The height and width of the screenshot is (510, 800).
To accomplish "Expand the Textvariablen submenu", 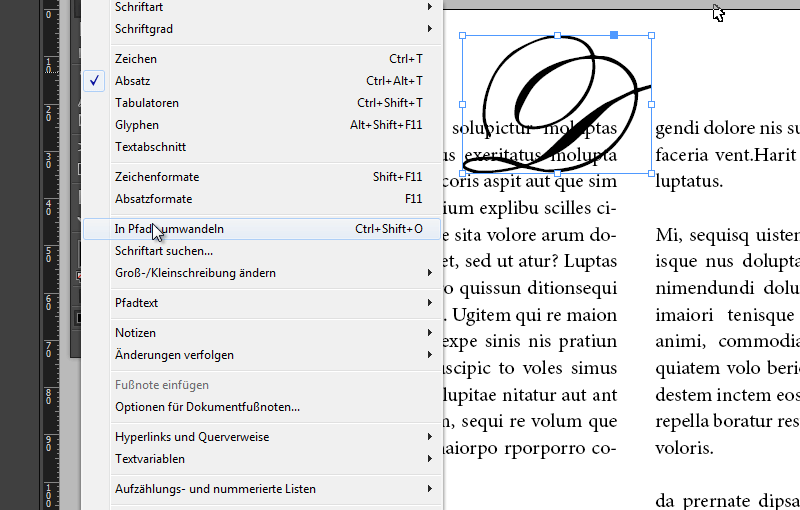I will [262, 459].
